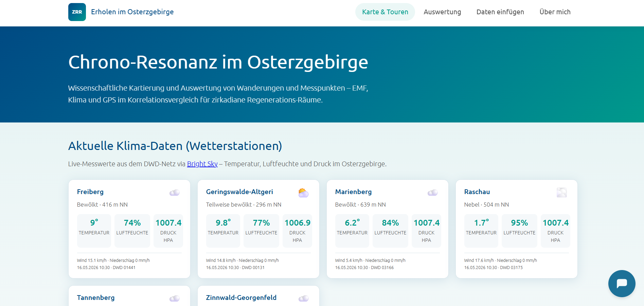Click 'Wind 14.8 km/h' line in Geringswalde
The image size is (644, 306).
pyautogui.click(x=242, y=261)
